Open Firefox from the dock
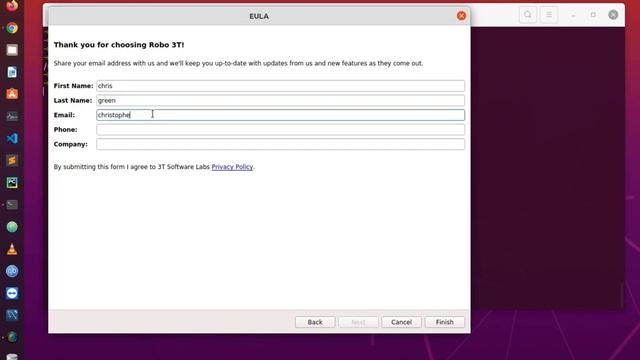Screen dimensions: 640x360 click(x=12, y=6)
